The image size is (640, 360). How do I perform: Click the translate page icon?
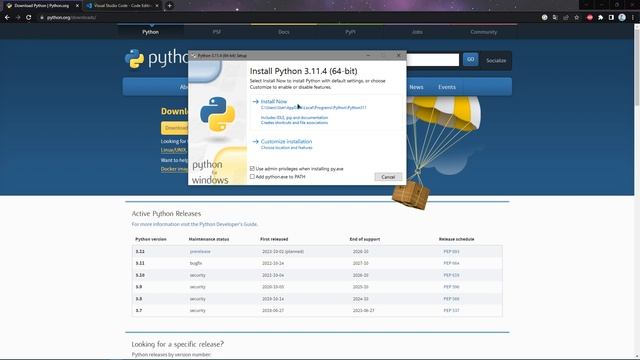point(555,18)
